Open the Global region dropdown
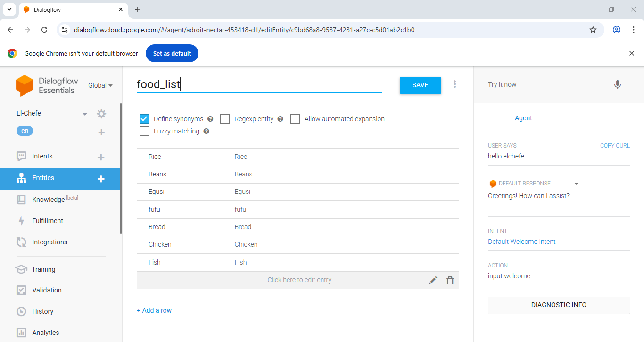Viewport: 644px width, 342px height. pos(100,85)
